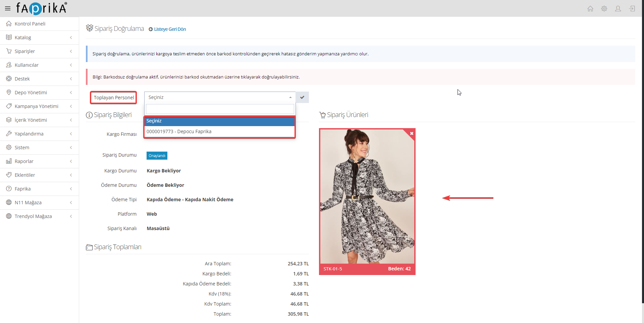Remove product using the X icon

click(412, 133)
